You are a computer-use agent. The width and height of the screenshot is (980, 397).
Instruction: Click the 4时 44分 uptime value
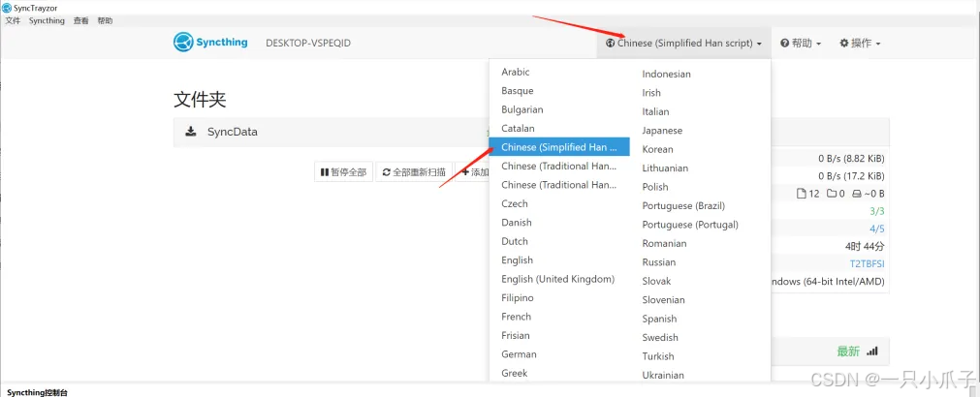pyautogui.click(x=865, y=246)
